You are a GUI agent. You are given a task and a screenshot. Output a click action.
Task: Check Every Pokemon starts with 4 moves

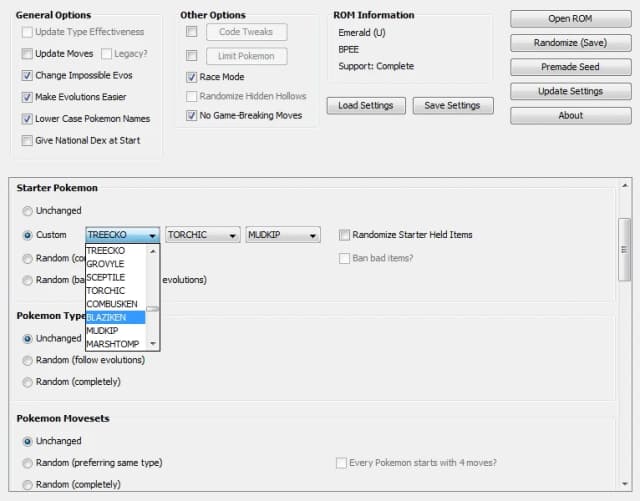(341, 463)
